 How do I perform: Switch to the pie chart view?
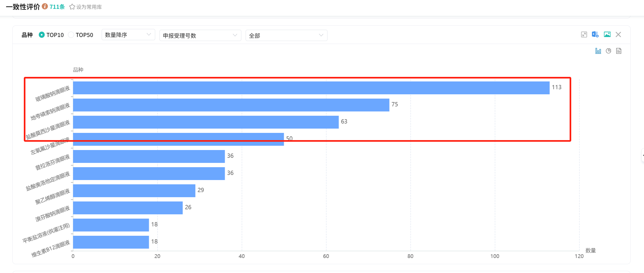(x=608, y=51)
